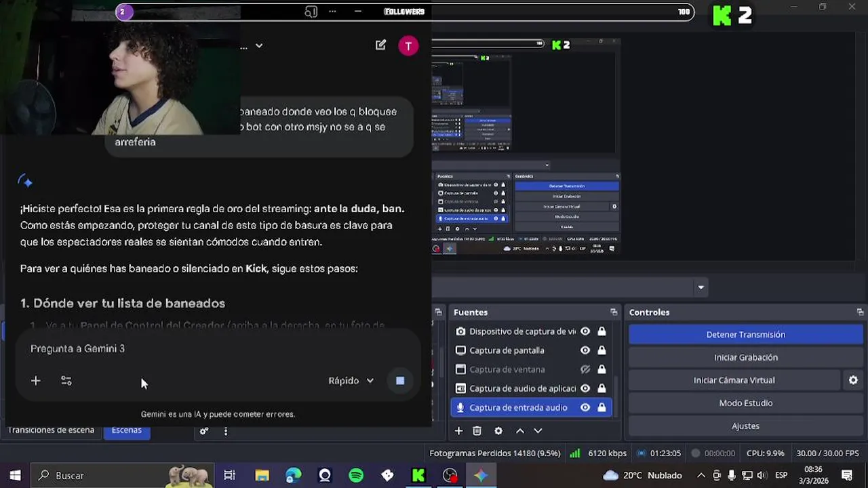This screenshot has width=868, height=488.
Task: Unlock the Captura de ventana source
Action: (x=601, y=369)
